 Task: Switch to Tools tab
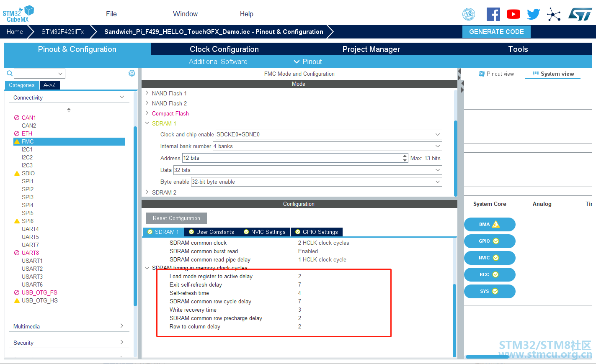(x=519, y=49)
